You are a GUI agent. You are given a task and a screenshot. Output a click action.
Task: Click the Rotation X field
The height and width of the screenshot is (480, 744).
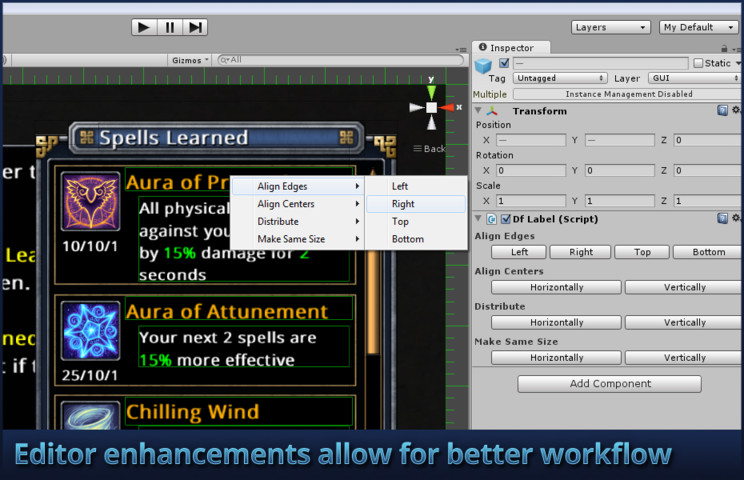pos(531,171)
